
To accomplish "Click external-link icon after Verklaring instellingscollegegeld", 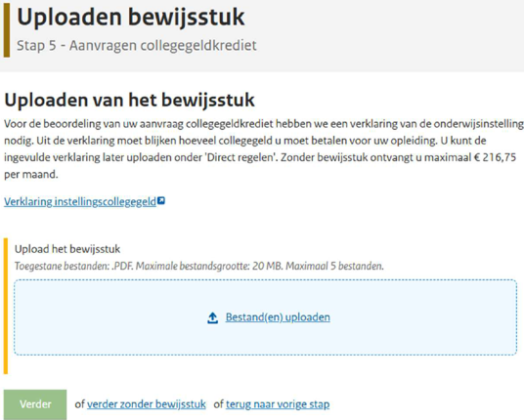I will pyautogui.click(x=161, y=200).
